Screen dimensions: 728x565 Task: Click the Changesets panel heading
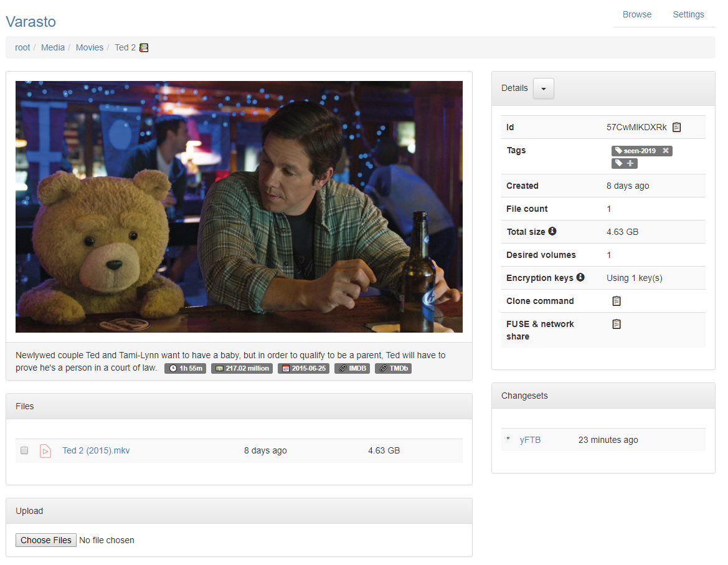[524, 396]
